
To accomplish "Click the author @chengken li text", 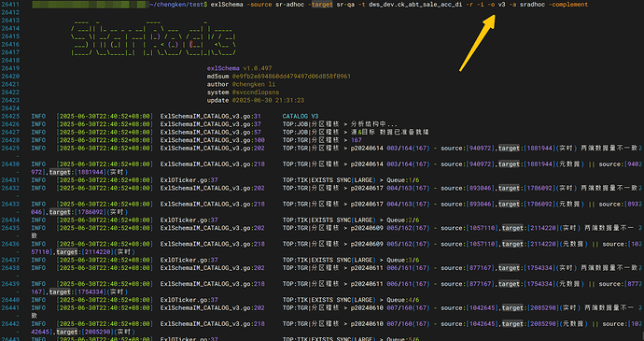I will 241,84.
